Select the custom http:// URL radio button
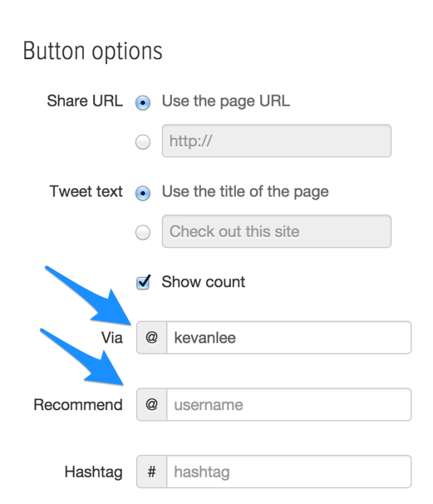 (143, 142)
